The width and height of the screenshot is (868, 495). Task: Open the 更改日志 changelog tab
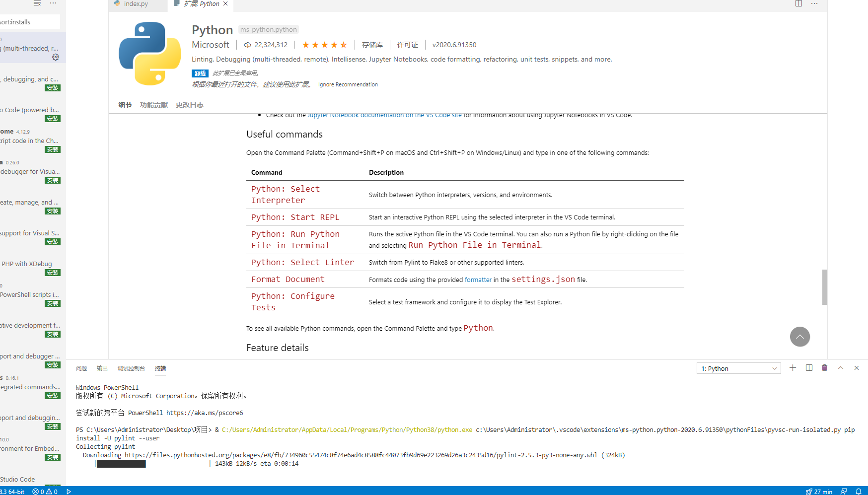(x=189, y=105)
